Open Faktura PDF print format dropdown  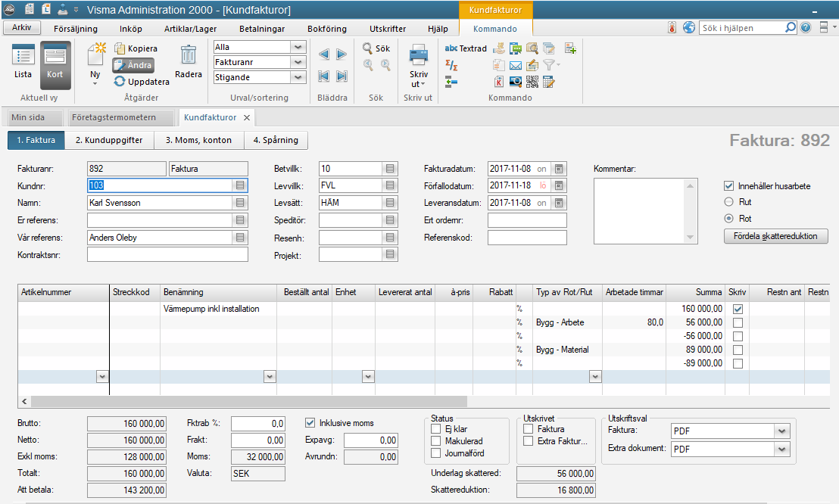click(781, 431)
